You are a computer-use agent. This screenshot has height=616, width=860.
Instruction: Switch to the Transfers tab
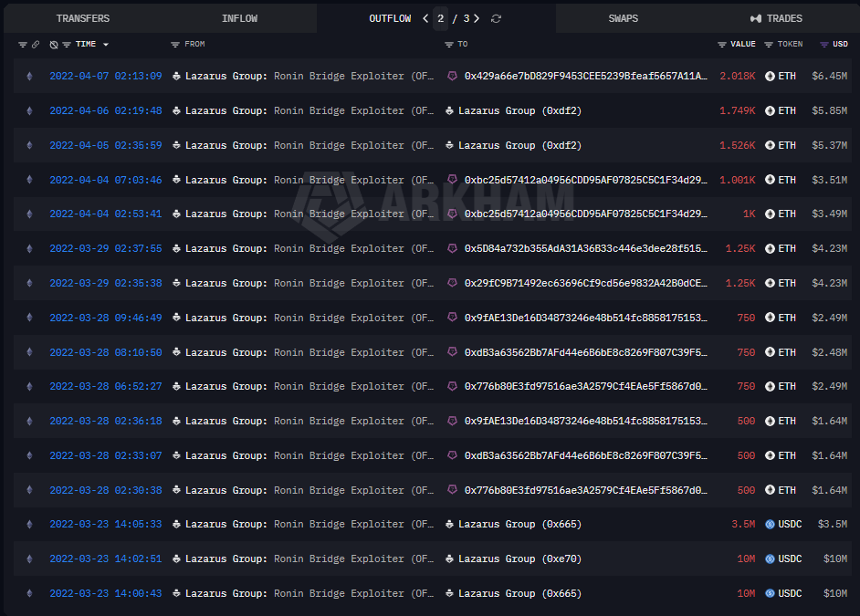[83, 18]
